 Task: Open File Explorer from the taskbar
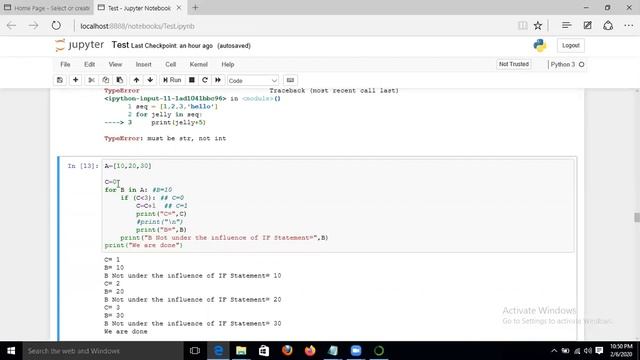tap(241, 351)
